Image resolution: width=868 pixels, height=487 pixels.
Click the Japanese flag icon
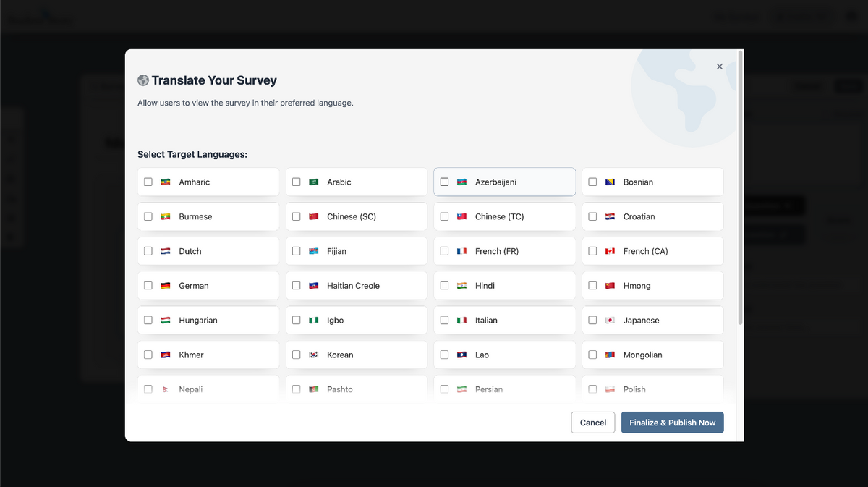(x=610, y=320)
